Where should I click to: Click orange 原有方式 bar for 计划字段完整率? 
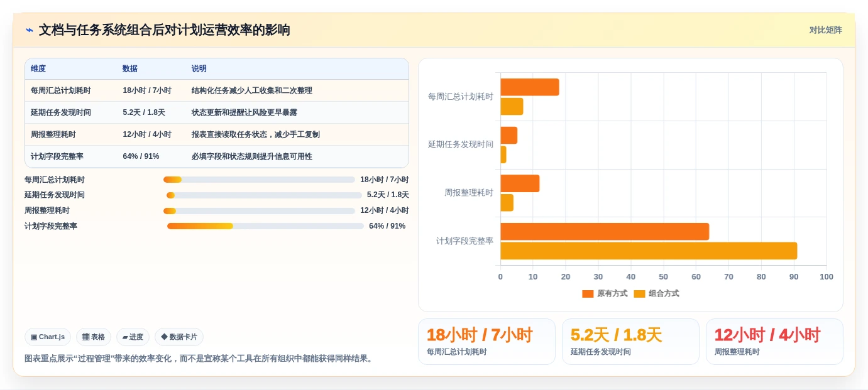click(x=605, y=232)
